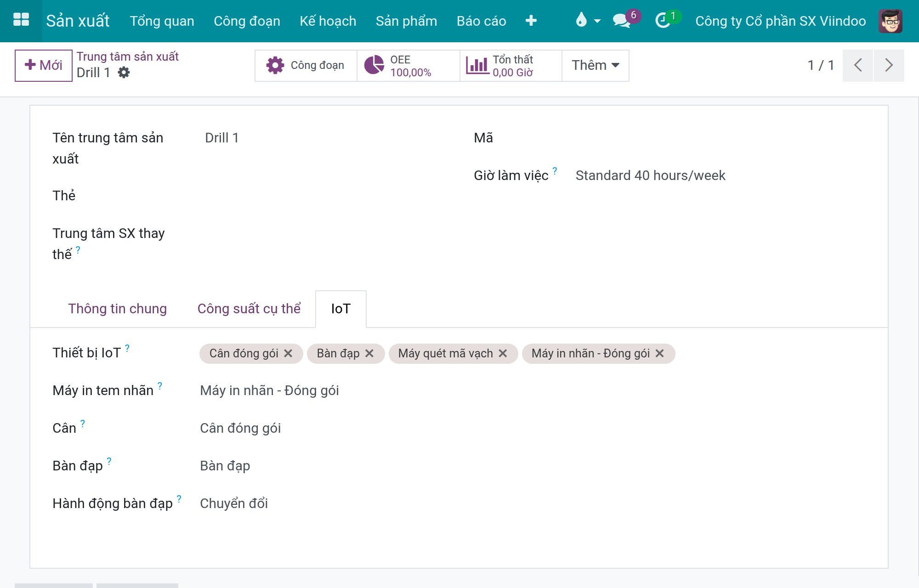The width and height of the screenshot is (919, 588).
Task: Click company name Công ty Cổ phần SX Viindoo
Action: pyautogui.click(x=781, y=21)
